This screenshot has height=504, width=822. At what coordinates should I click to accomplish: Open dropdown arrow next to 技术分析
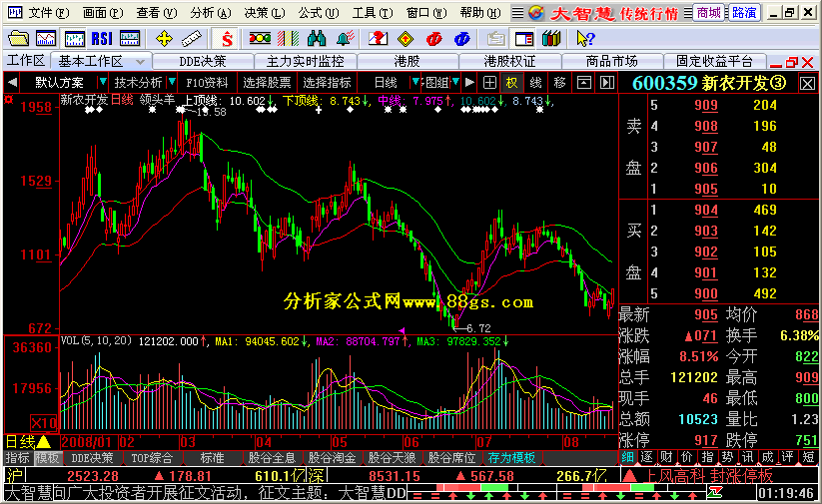tap(172, 82)
